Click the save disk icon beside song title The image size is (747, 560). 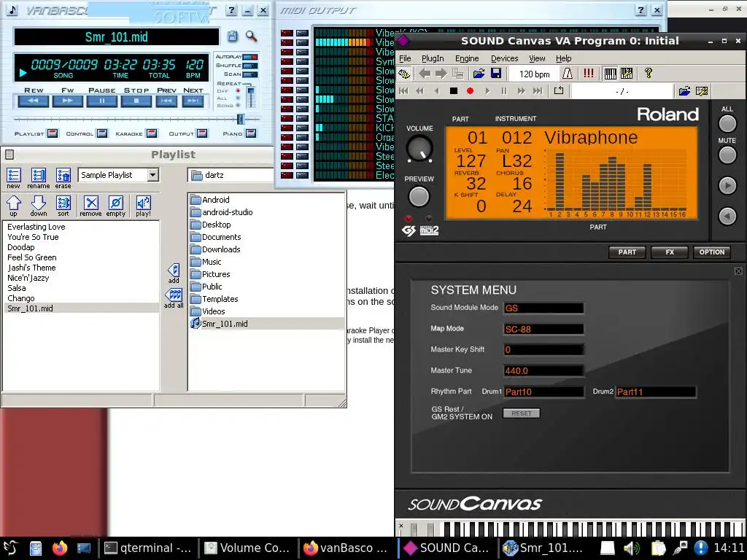pos(232,36)
